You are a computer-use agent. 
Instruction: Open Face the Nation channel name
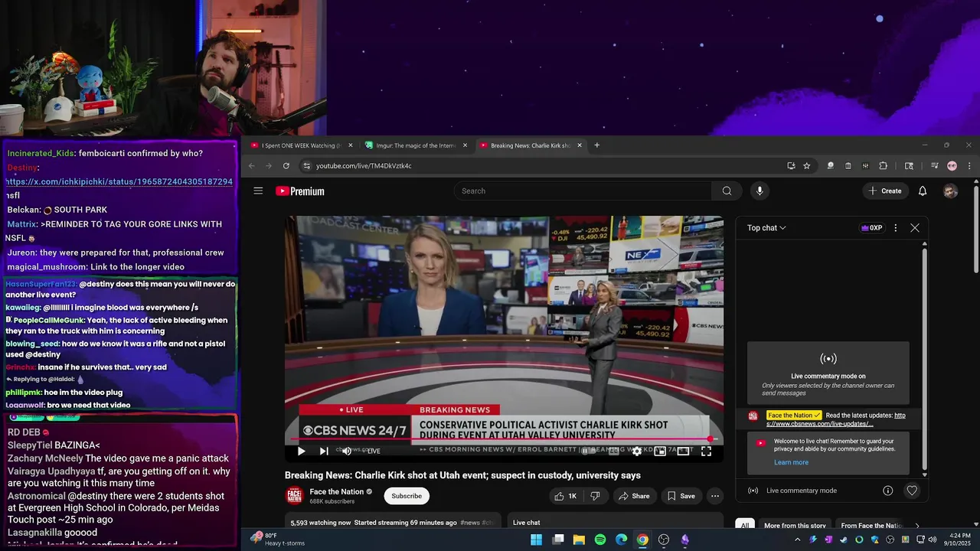pyautogui.click(x=336, y=491)
